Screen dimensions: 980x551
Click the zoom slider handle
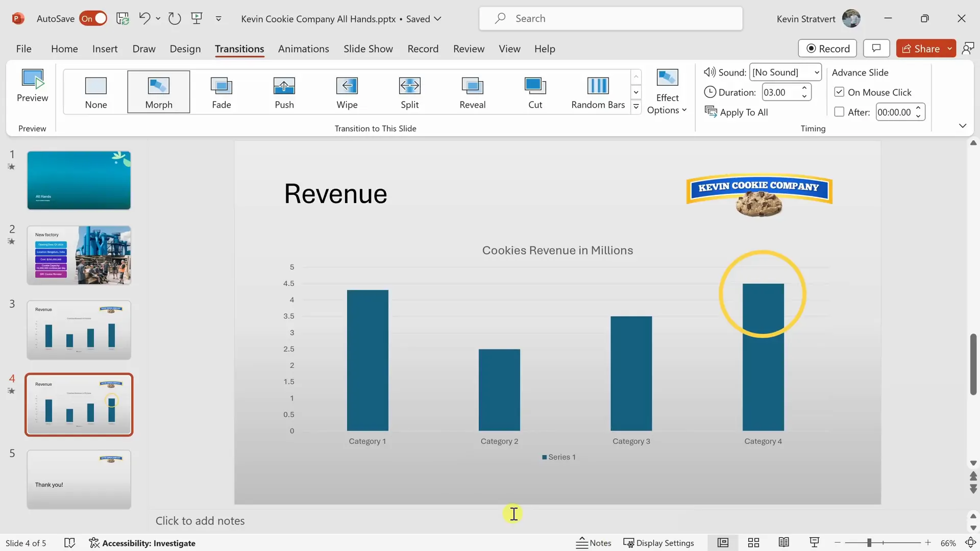coord(869,543)
